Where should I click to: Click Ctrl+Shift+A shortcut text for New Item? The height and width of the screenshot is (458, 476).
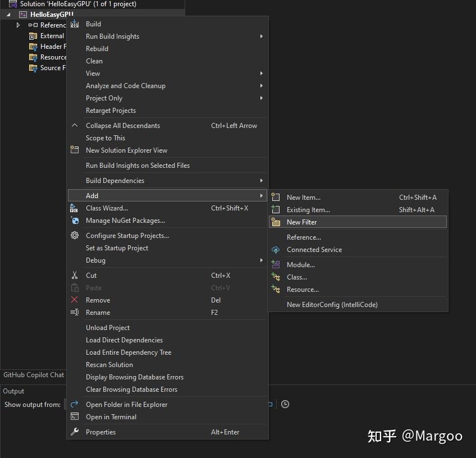click(418, 197)
